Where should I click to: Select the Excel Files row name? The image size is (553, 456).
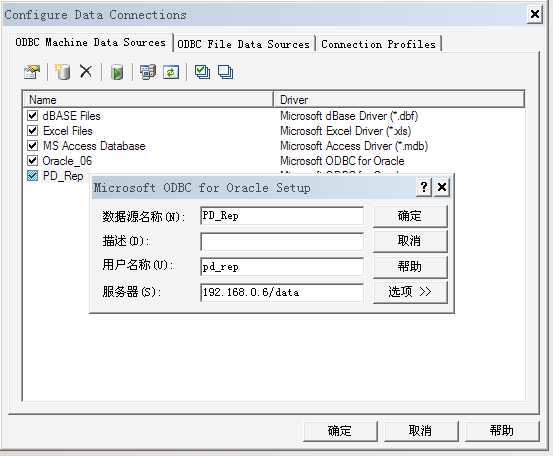(68, 131)
